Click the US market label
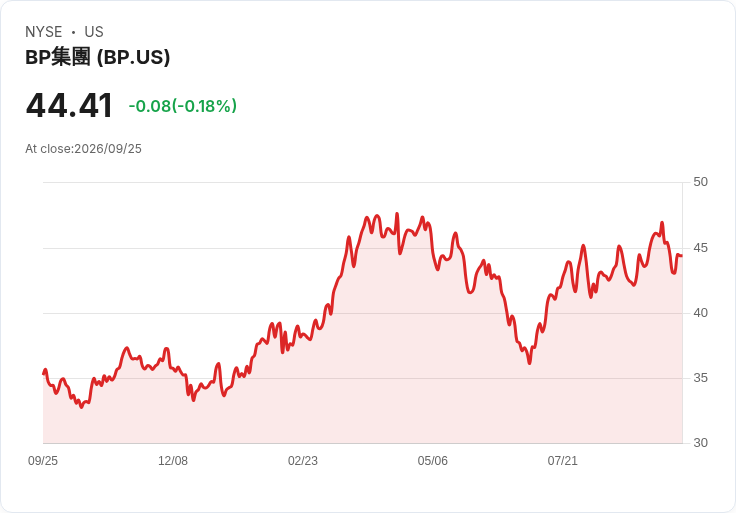This screenshot has width=736, height=513. pyautogui.click(x=94, y=32)
